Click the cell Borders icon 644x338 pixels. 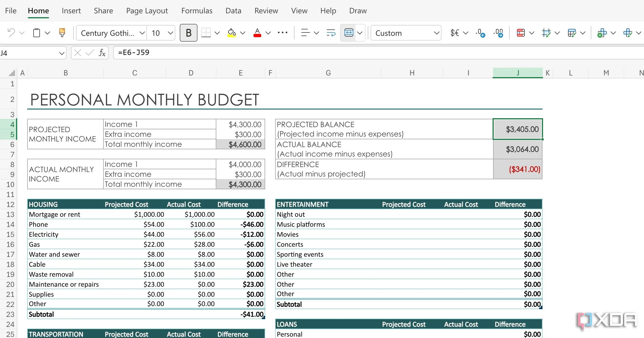point(206,33)
